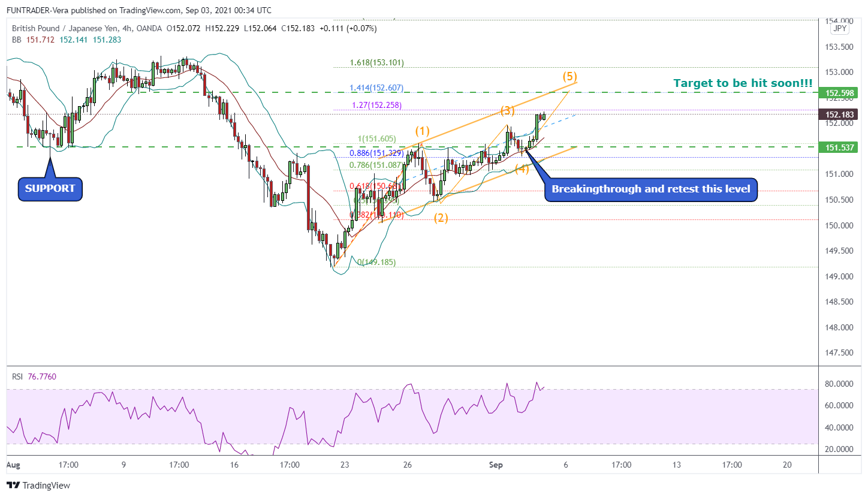Select the wave (5) label
The width and height of the screenshot is (868, 497).
point(569,76)
